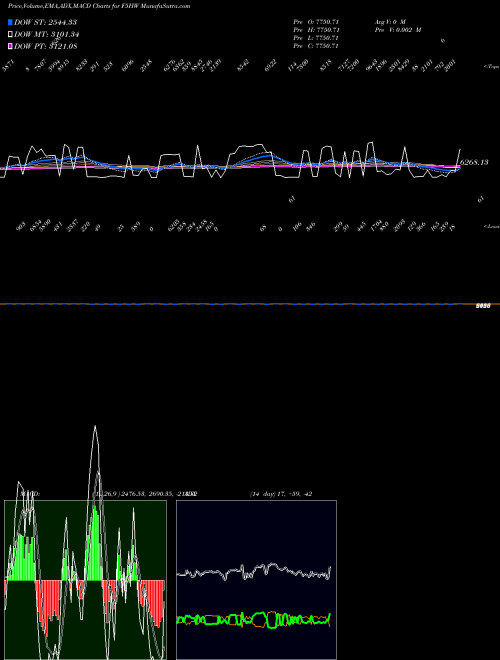Click the blue DOW ST legend swatch
The width and height of the screenshot is (500, 660).
click(10, 22)
